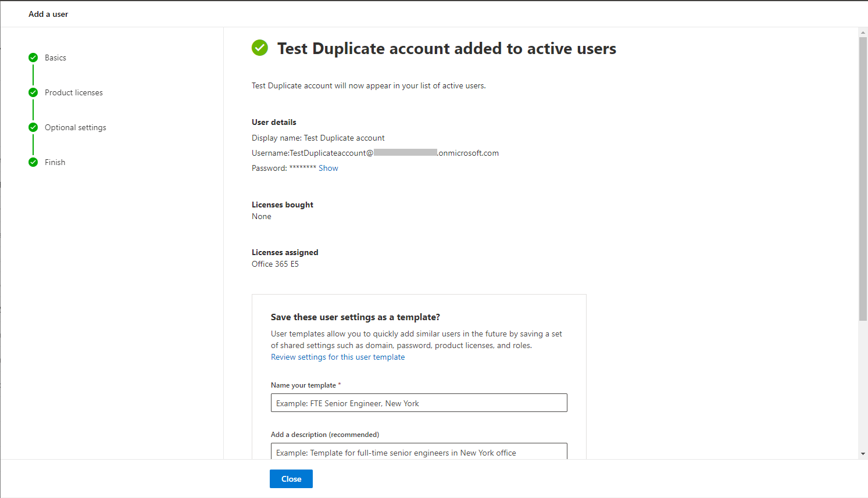Show the hidden password
Image resolution: width=868 pixels, height=498 pixels.
tap(328, 168)
